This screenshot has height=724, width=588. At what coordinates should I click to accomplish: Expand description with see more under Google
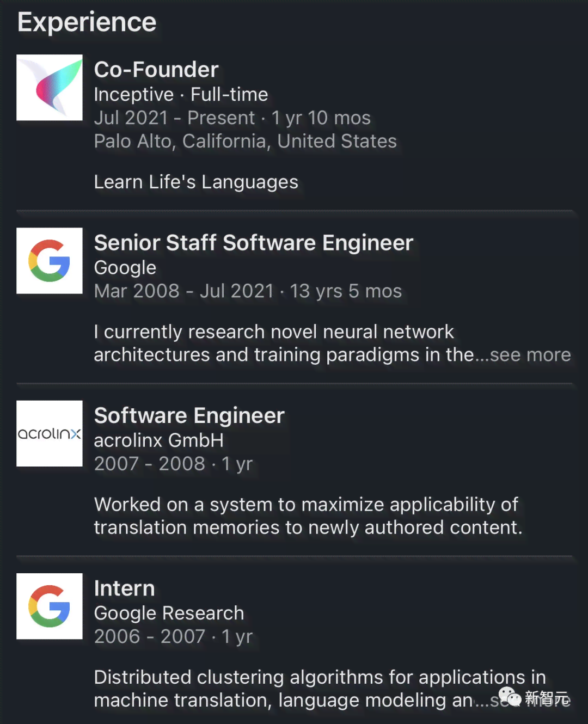[x=530, y=355]
